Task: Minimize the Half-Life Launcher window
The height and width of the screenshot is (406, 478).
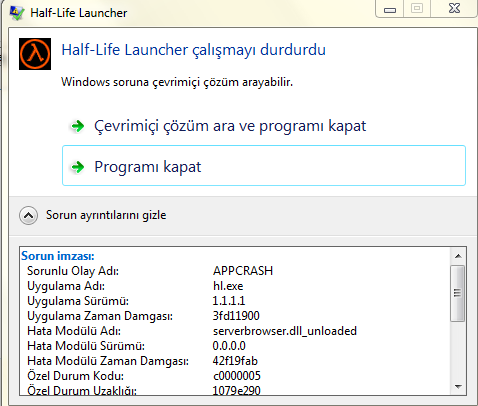Action: click(x=390, y=9)
